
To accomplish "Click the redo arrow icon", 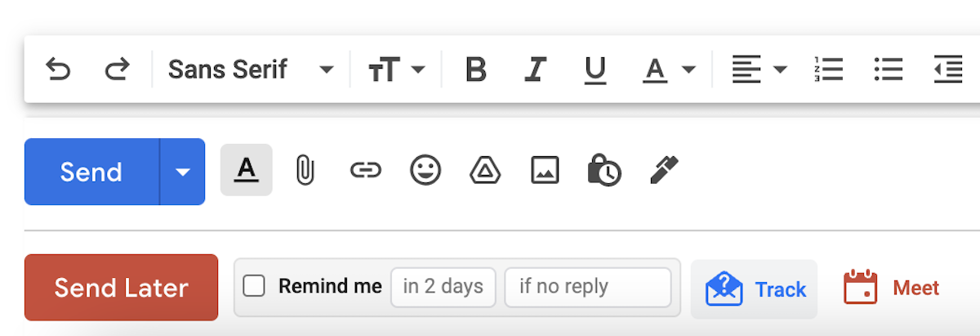I will point(117,69).
